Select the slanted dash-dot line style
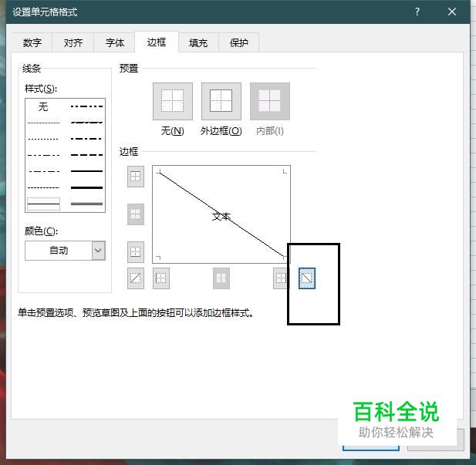476x465 pixels. pyautogui.click(x=87, y=123)
